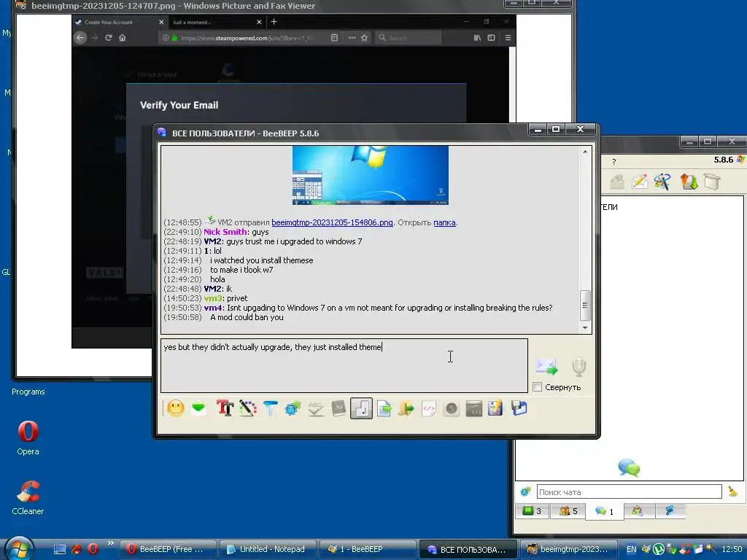Close the Create Your Account browser tab

pos(161,22)
